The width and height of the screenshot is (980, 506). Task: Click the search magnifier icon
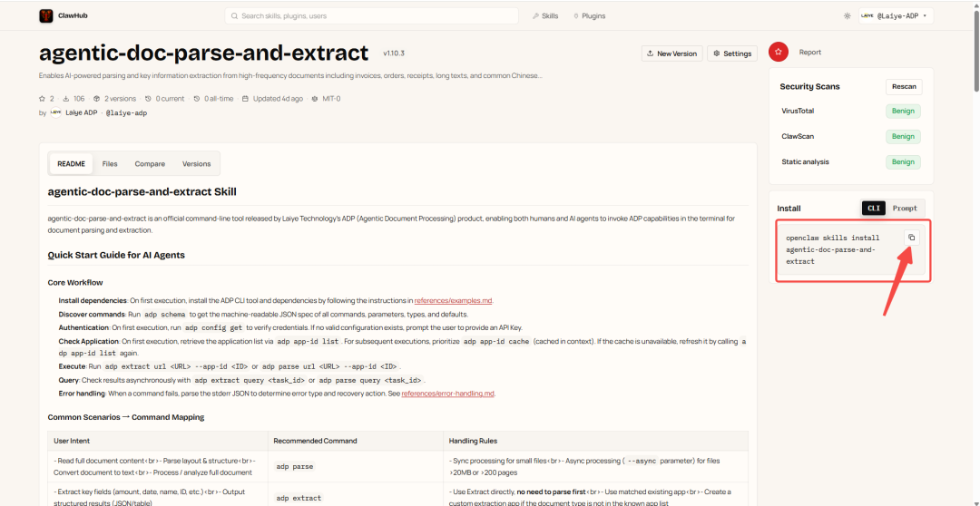[x=234, y=15]
